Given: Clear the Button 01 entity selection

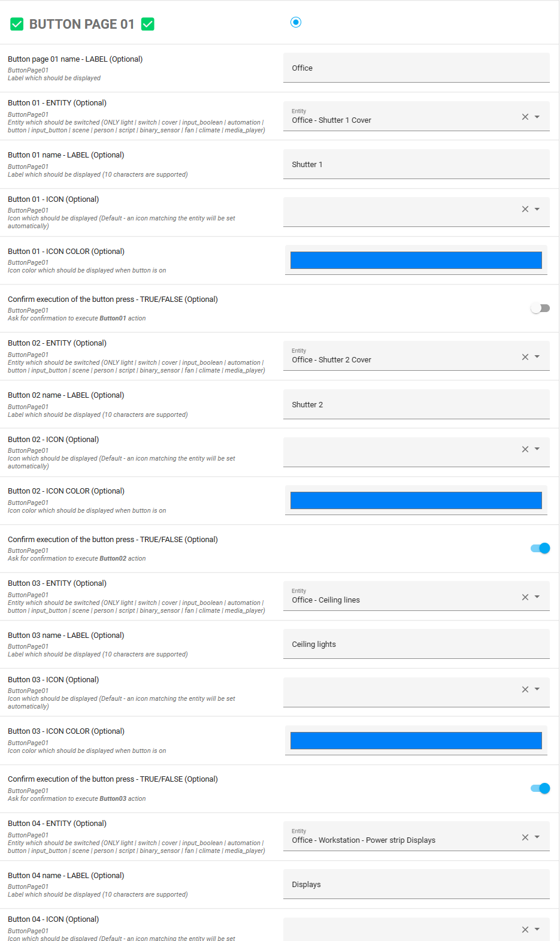Looking at the screenshot, I should coord(525,117).
